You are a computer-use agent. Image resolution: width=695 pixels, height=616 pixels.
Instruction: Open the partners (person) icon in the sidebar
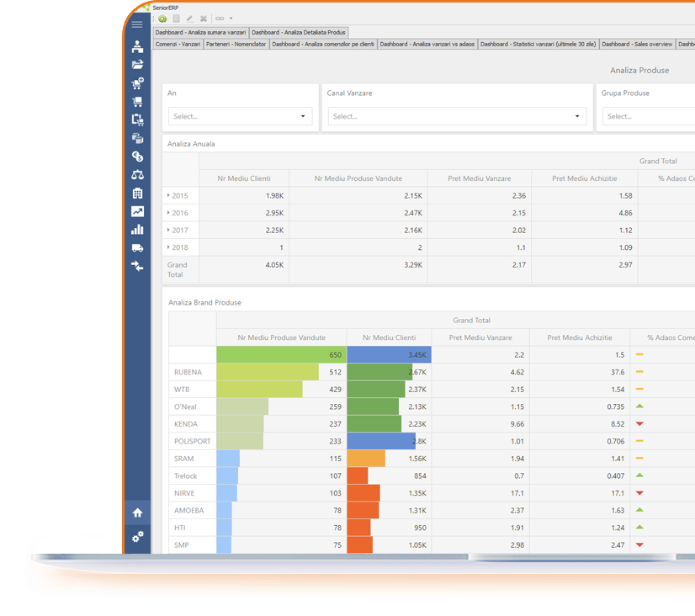[x=137, y=47]
